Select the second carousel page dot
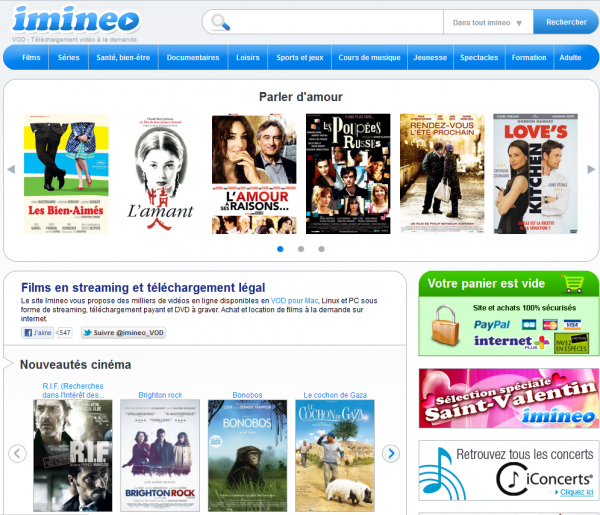Viewport: 600px width, 515px height. [300, 249]
